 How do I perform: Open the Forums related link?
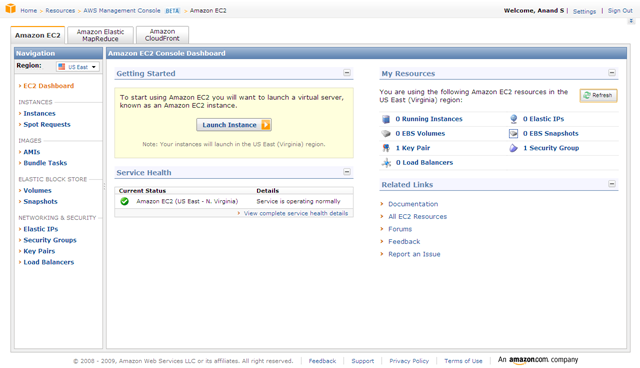click(x=400, y=229)
